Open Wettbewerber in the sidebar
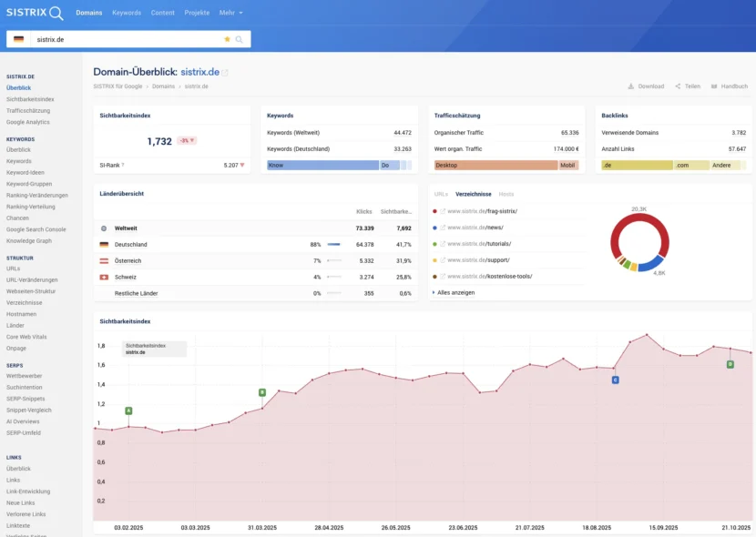The height and width of the screenshot is (537, 756). [24, 376]
